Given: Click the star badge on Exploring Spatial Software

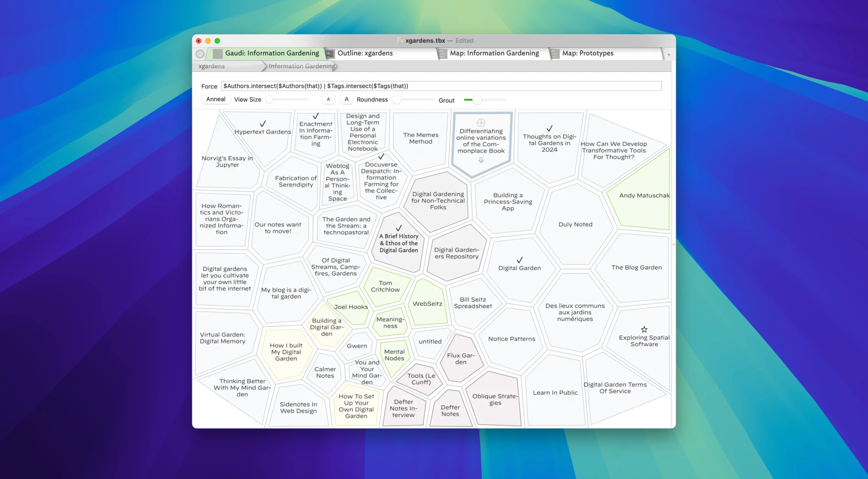Looking at the screenshot, I should pyautogui.click(x=644, y=329).
